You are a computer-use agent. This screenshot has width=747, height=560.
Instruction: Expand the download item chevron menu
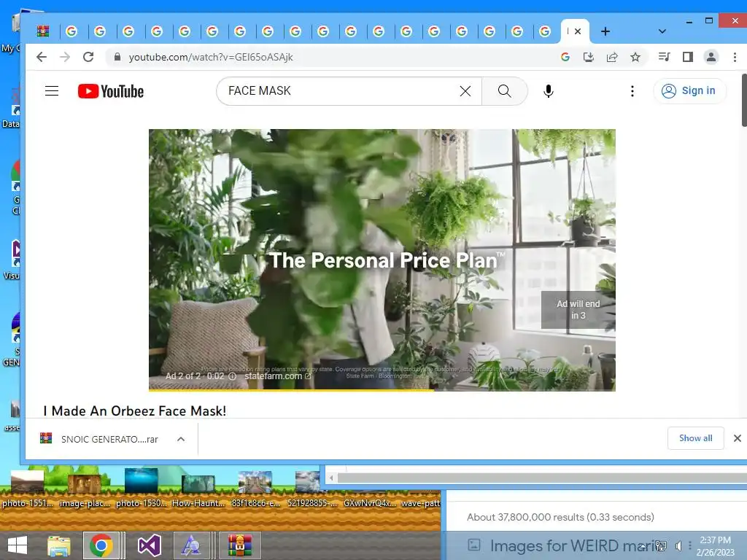click(x=181, y=439)
